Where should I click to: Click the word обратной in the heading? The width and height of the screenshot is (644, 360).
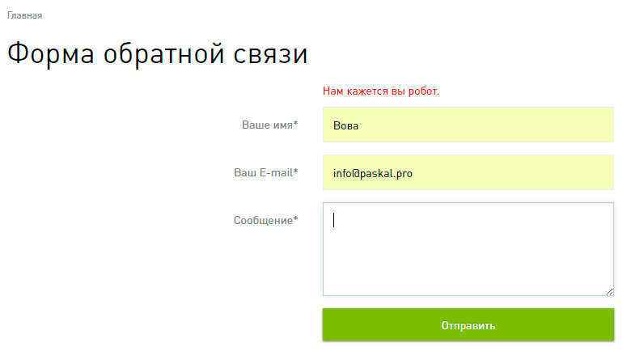coord(159,53)
